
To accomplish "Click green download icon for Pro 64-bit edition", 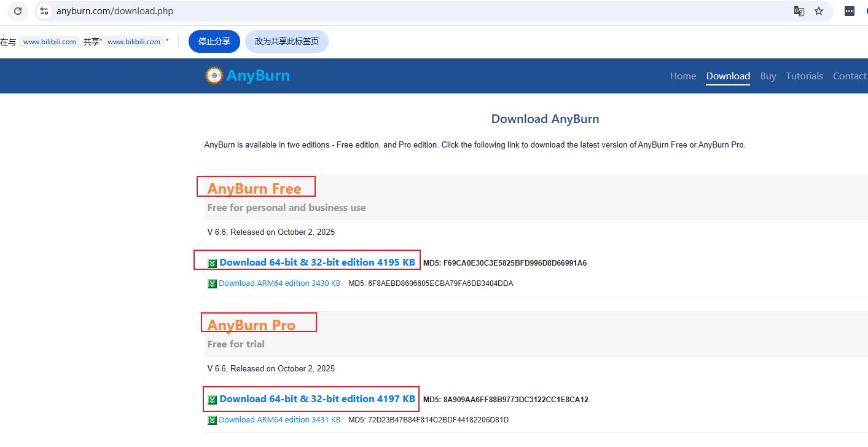I will pos(213,400).
